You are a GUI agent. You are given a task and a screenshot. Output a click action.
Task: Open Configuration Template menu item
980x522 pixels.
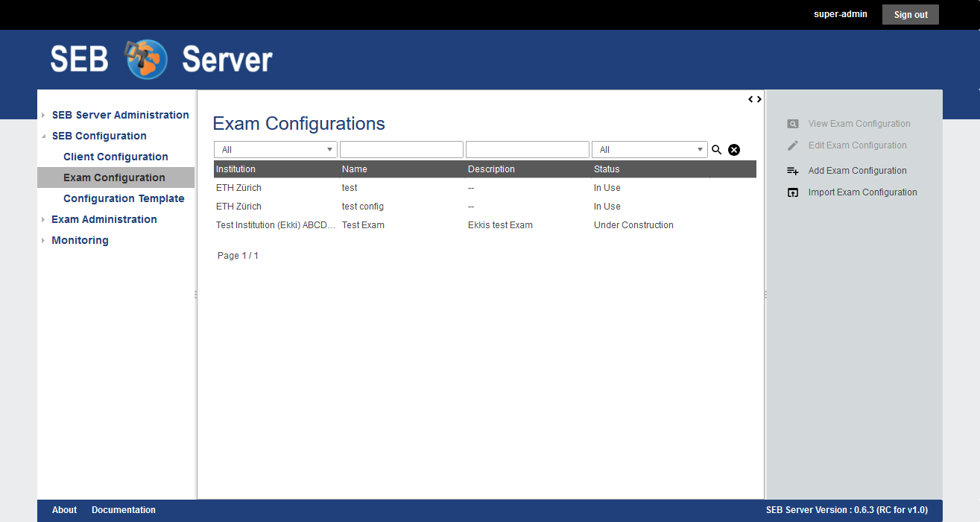(124, 198)
